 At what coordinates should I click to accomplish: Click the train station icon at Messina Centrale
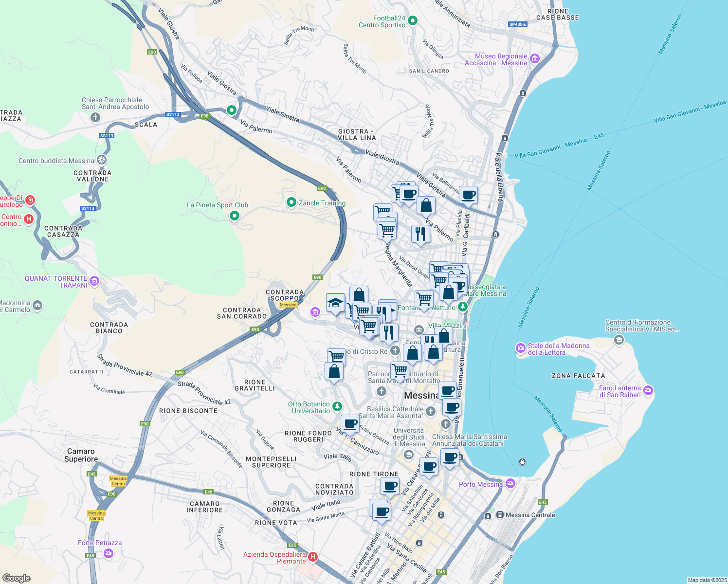500,515
